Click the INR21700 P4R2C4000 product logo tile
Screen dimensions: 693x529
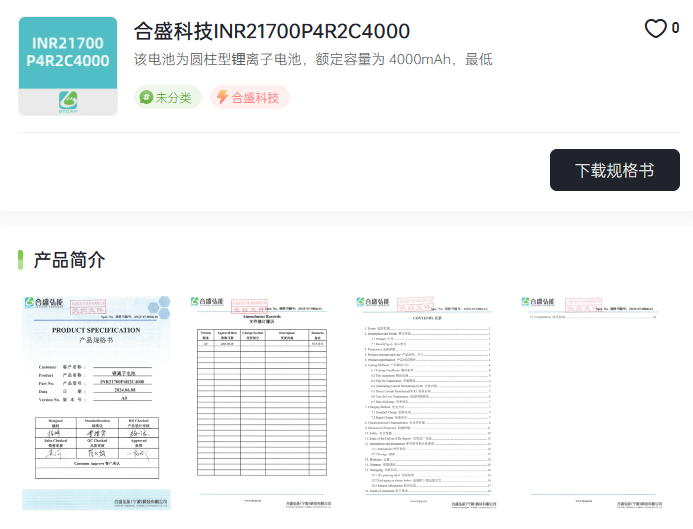pyautogui.click(x=68, y=66)
